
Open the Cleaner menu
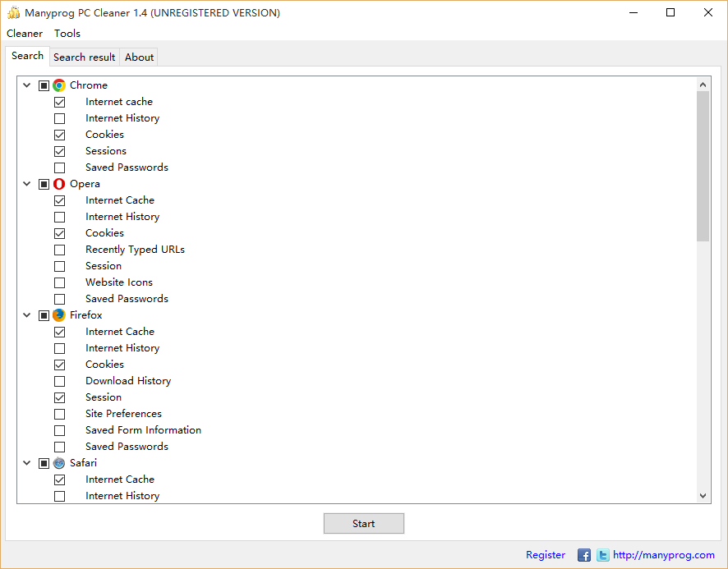25,34
